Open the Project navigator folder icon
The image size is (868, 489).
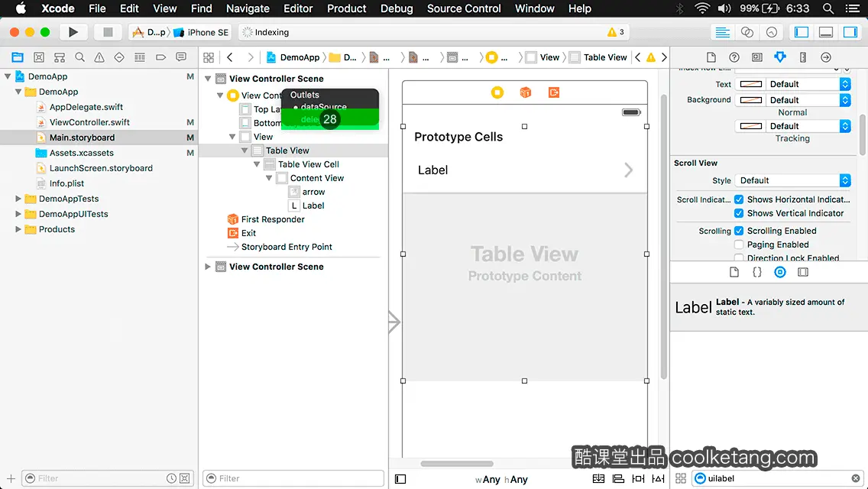[x=18, y=57]
